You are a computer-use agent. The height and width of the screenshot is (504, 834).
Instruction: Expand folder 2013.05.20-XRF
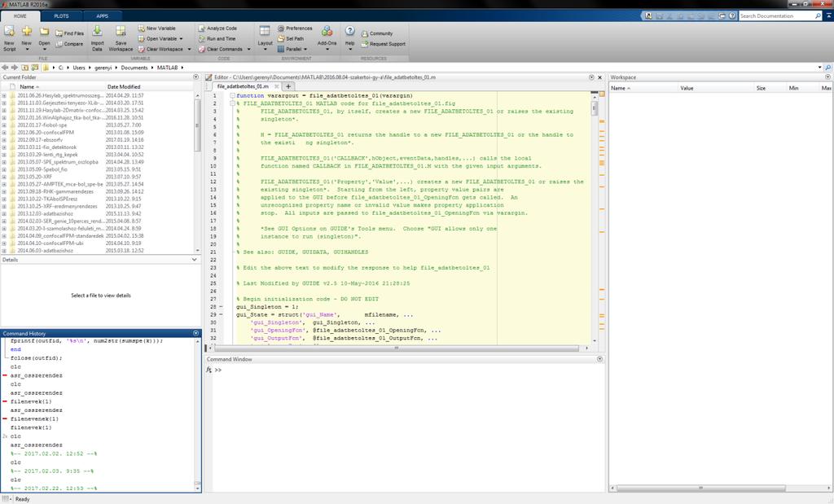coord(4,177)
